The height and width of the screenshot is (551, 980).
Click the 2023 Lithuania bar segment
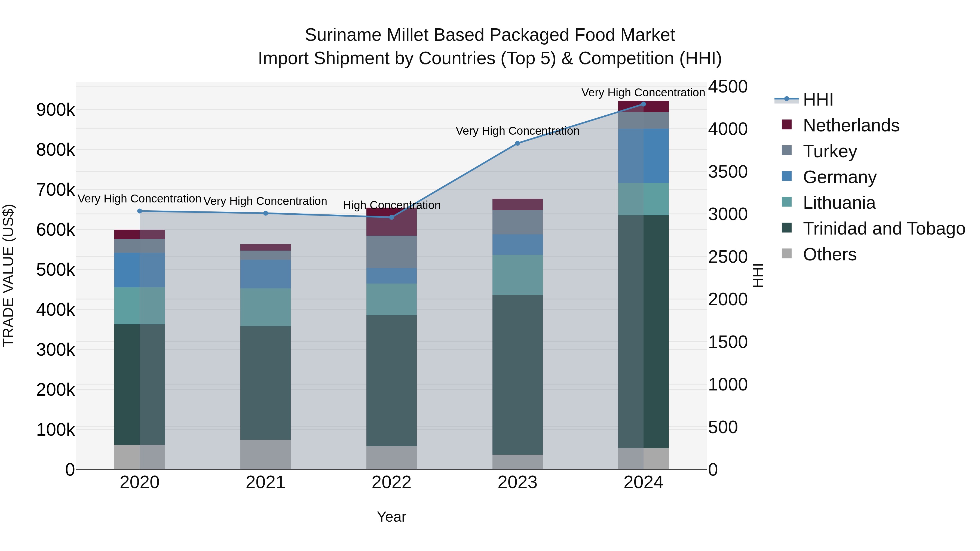point(517,275)
